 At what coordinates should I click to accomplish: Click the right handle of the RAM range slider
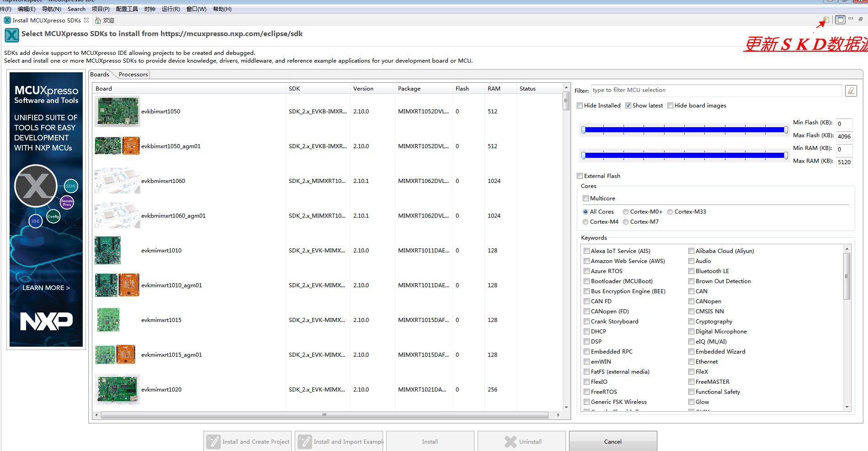(x=786, y=156)
